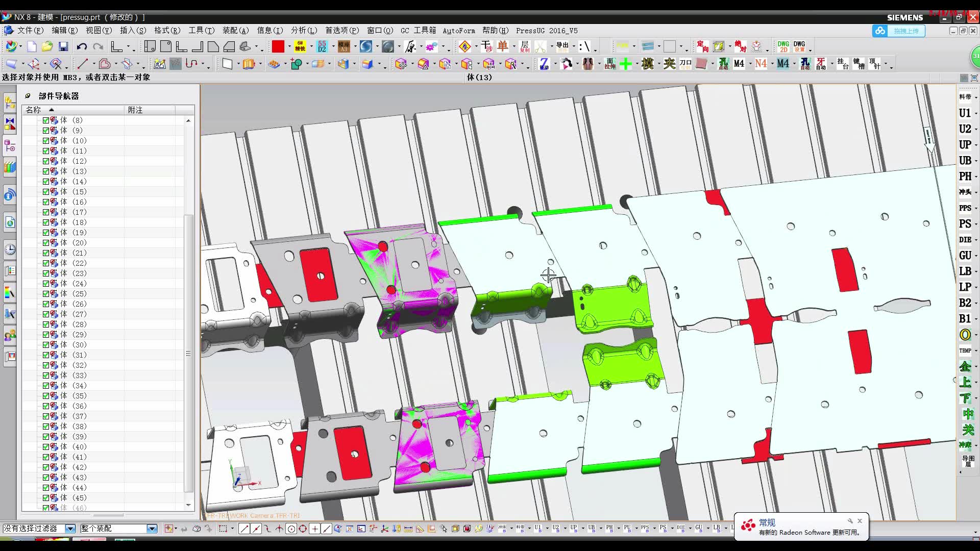Click the 模座A3 mold base icon

345,46
